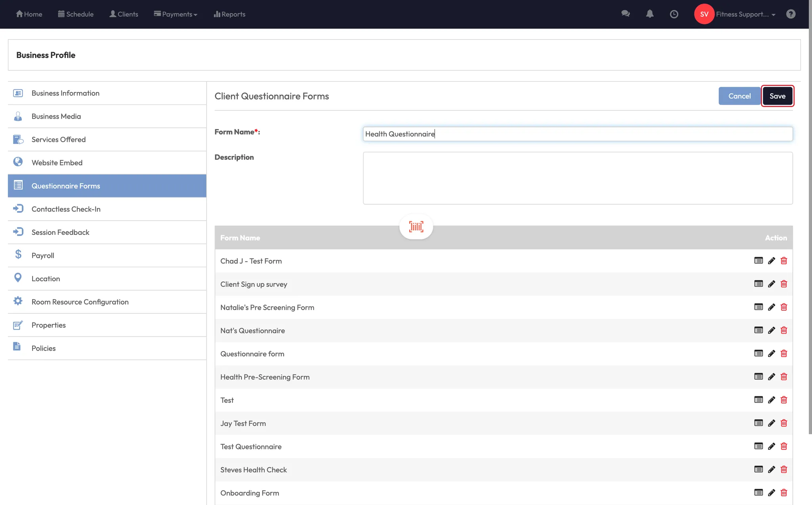
Task: Click the Form Name input field
Action: tap(577, 134)
